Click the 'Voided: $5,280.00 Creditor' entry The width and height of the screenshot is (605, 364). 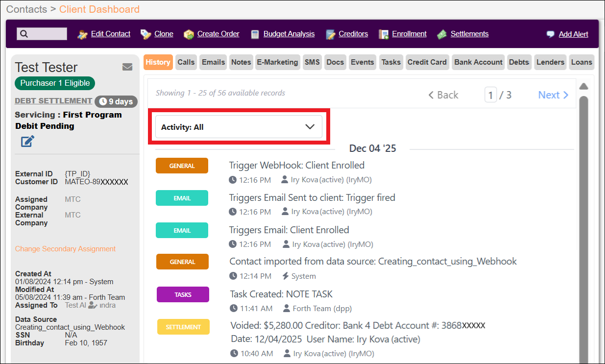click(358, 325)
